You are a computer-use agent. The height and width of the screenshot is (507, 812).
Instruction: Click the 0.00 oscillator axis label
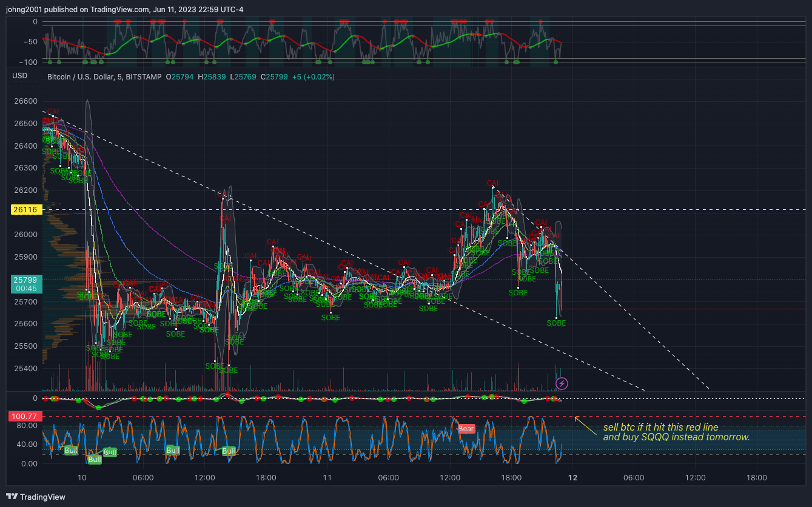click(29, 464)
